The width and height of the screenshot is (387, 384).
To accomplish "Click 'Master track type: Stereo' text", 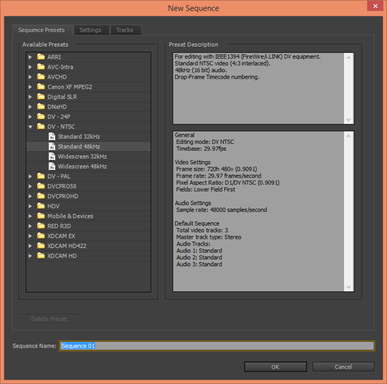I will coord(209,237).
